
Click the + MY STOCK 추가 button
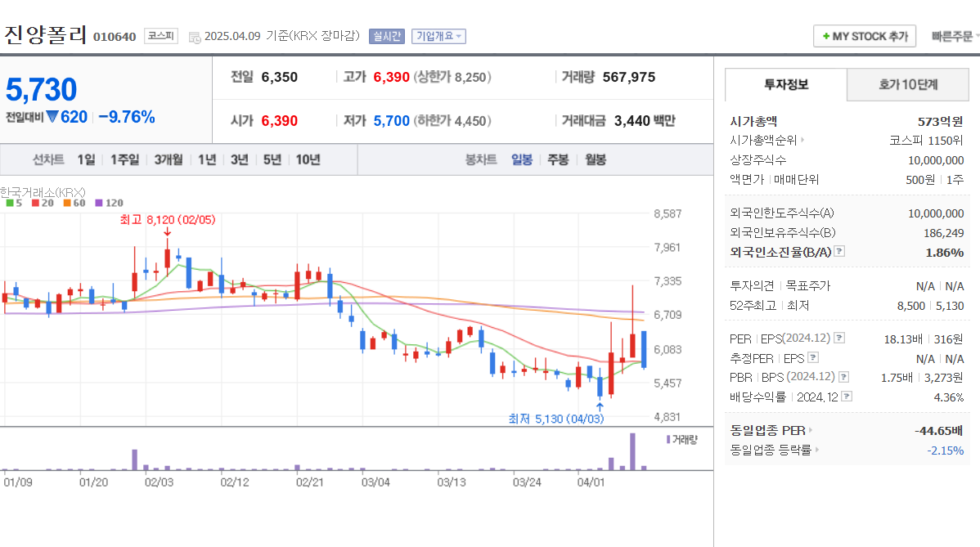click(865, 36)
